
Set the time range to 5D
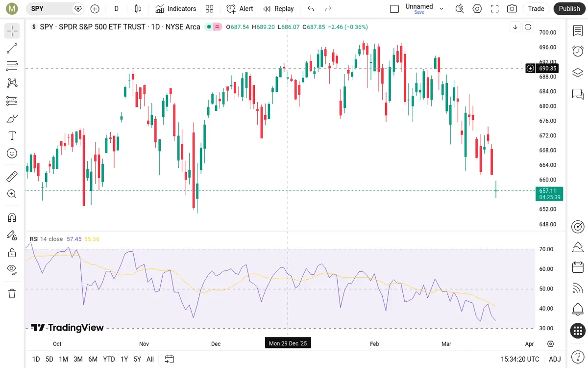49,359
